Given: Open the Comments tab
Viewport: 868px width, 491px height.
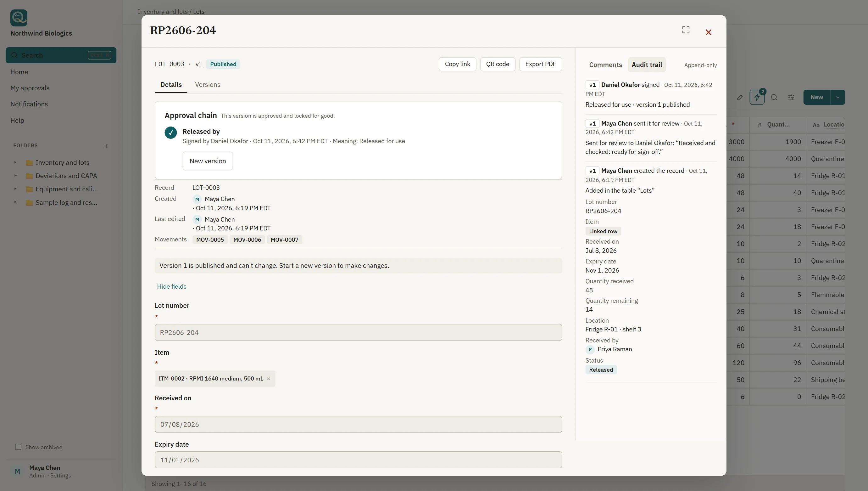Looking at the screenshot, I should coord(605,65).
